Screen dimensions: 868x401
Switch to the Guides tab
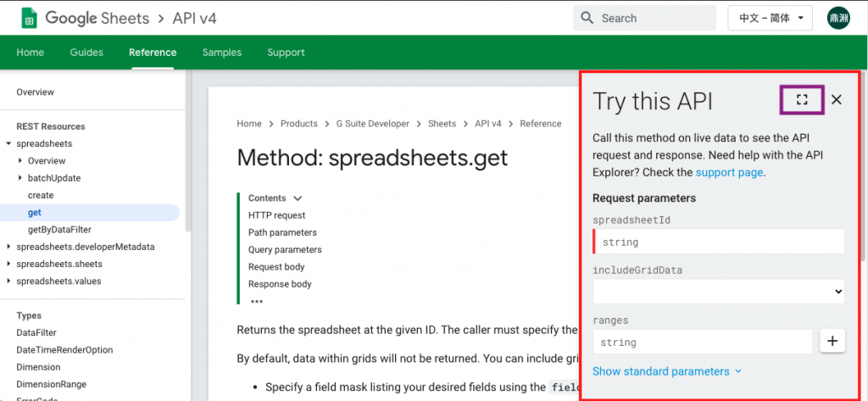tap(86, 53)
